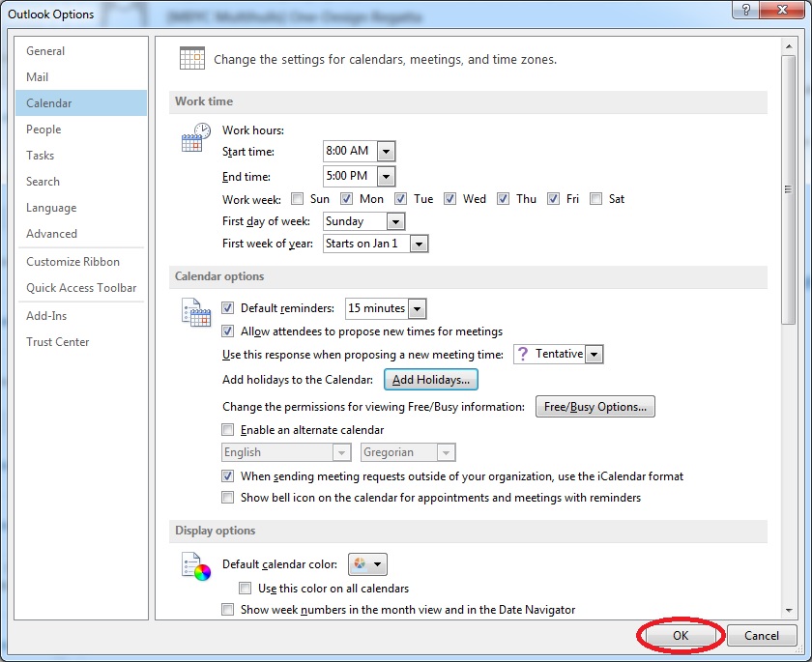The height and width of the screenshot is (662, 812).
Task: Enable Sat as a work day
Action: click(x=596, y=199)
